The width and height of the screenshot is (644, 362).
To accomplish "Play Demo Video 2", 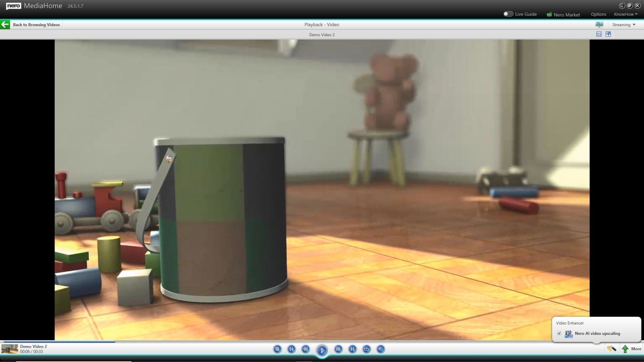I will [x=322, y=350].
